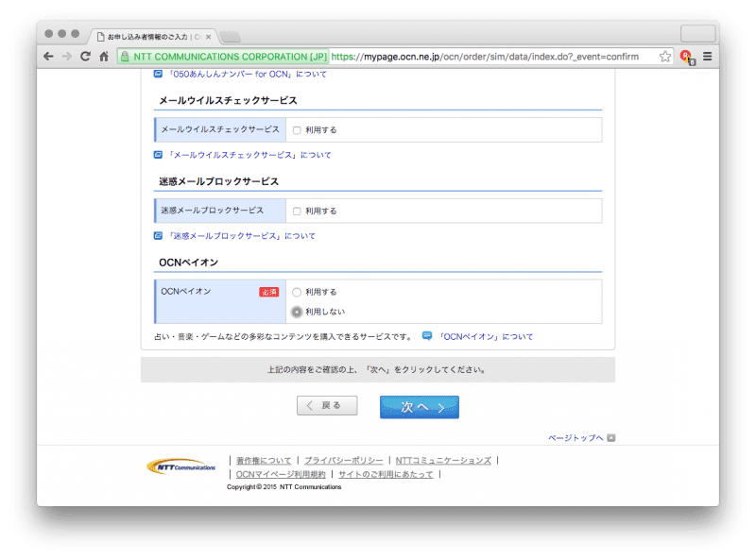Click the macOS window minimize button

(x=61, y=33)
